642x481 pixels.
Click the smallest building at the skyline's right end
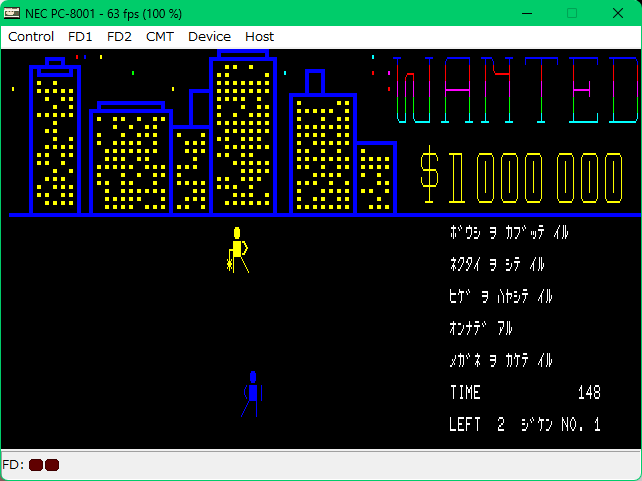[376, 178]
